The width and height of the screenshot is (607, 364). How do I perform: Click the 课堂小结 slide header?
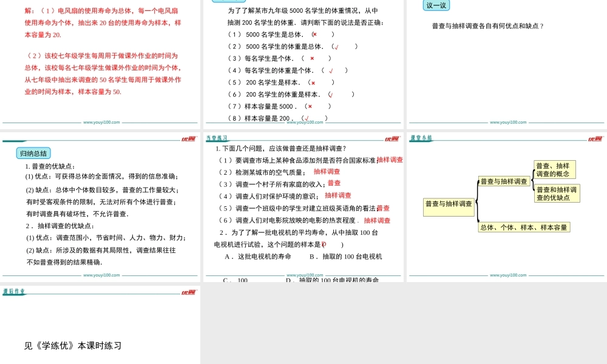421,138
